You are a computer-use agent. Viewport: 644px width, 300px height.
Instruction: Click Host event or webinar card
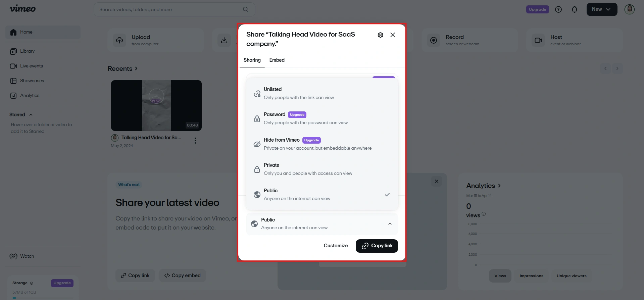(575, 40)
